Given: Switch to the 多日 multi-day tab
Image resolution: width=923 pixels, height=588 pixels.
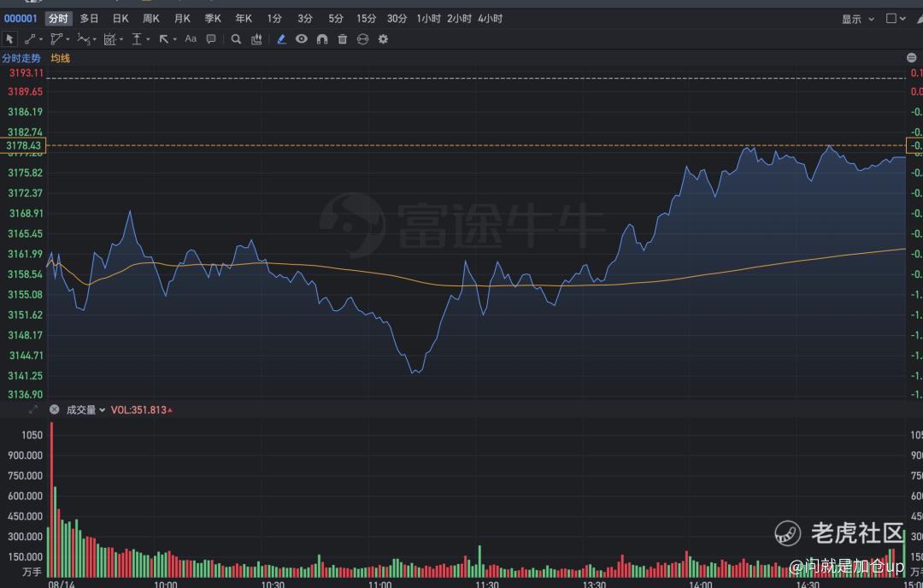Looking at the screenshot, I should [x=89, y=19].
